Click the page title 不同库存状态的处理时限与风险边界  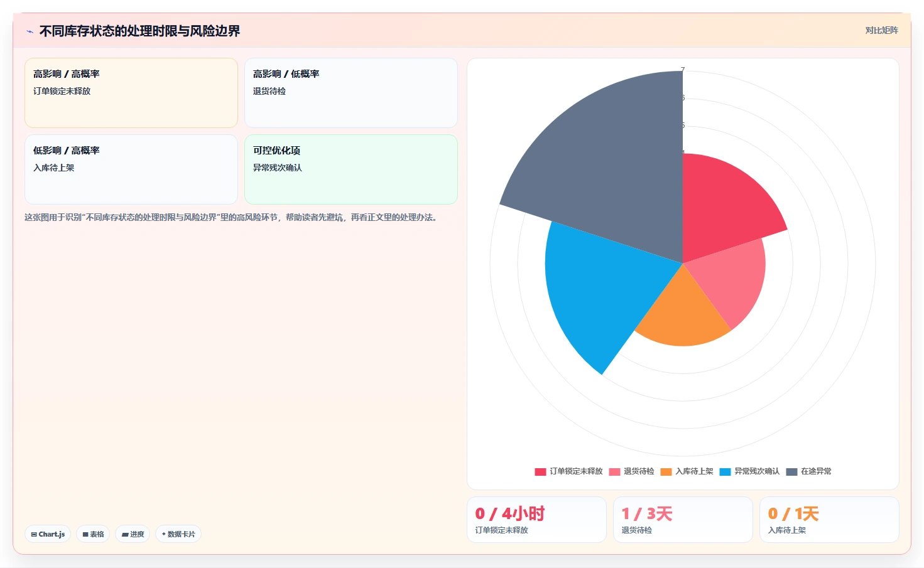pos(139,31)
